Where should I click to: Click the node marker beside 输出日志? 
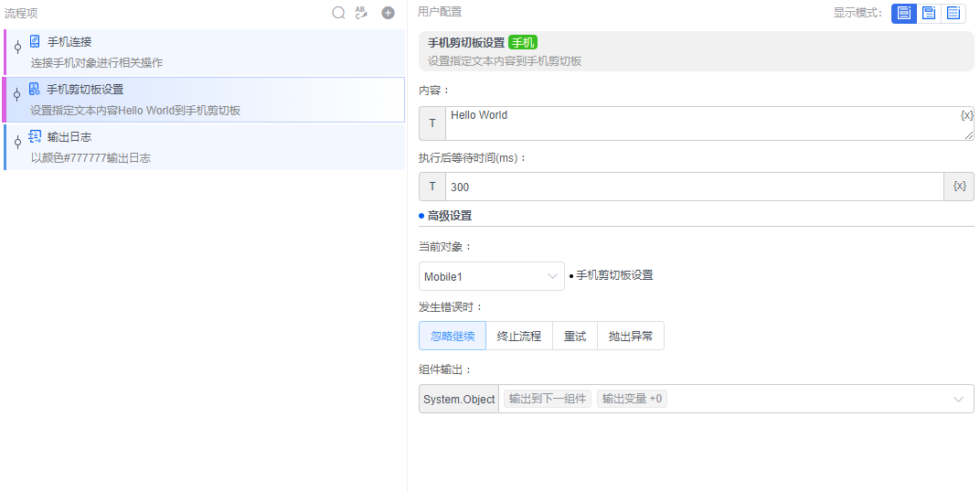pos(17,142)
